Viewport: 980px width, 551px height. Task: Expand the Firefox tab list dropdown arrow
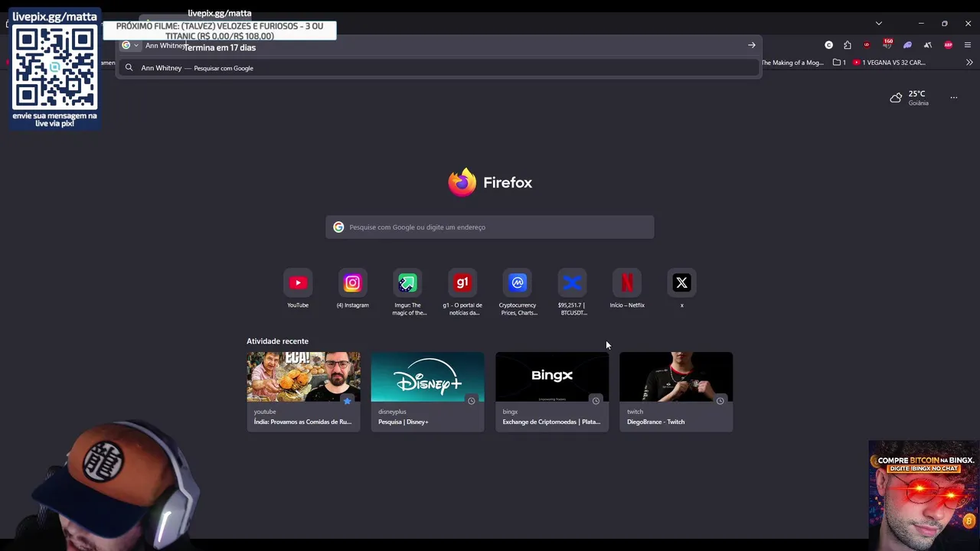tap(879, 24)
